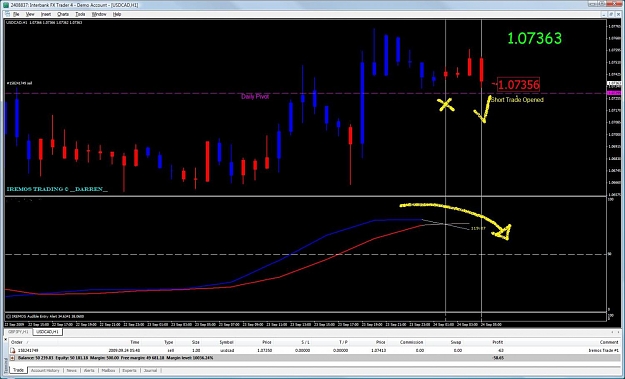Switch to the Alerts tab
This screenshot has height=379, width=625.
click(89, 370)
